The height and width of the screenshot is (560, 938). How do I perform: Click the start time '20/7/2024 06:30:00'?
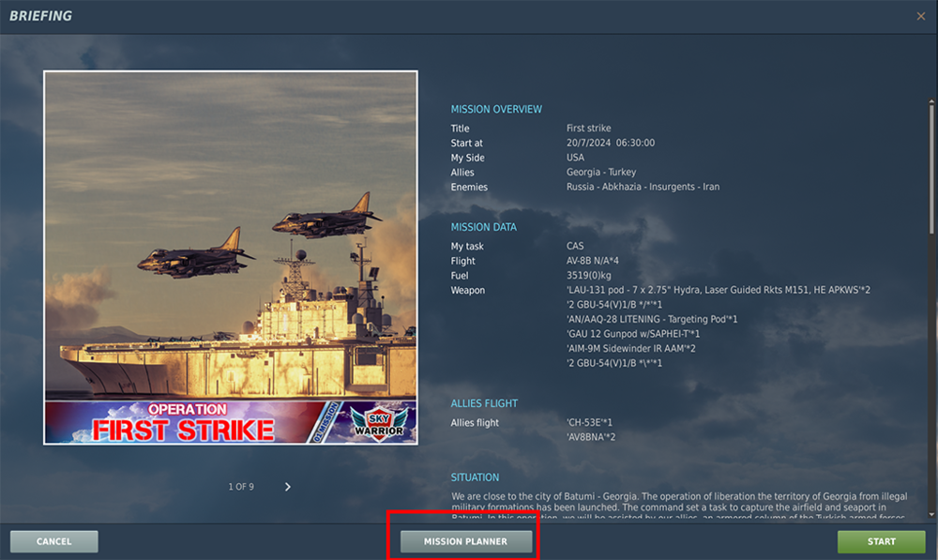coord(611,143)
